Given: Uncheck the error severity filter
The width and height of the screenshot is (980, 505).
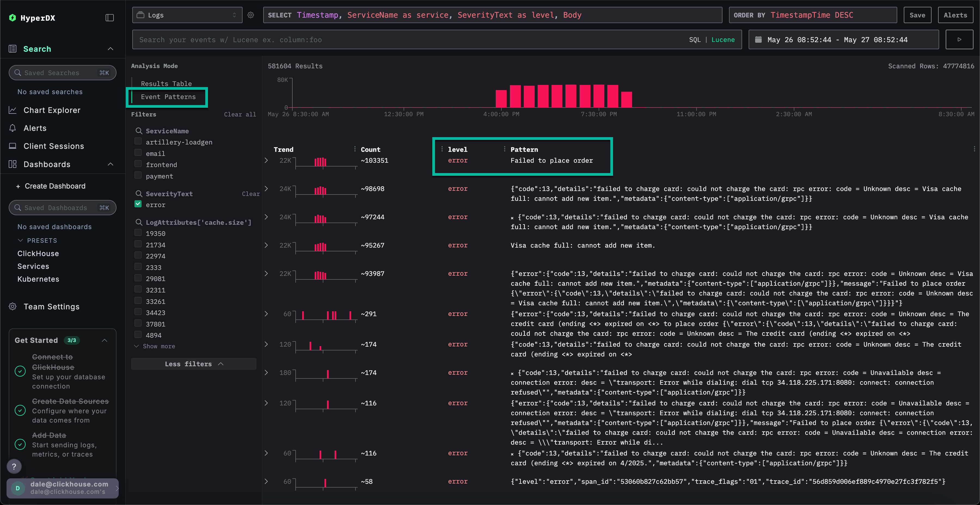Looking at the screenshot, I should tap(138, 204).
